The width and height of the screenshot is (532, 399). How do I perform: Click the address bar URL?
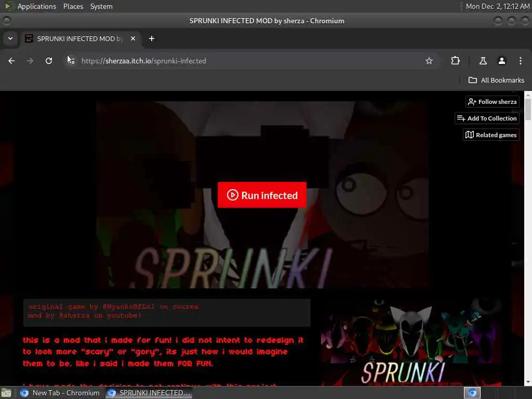[x=144, y=61]
